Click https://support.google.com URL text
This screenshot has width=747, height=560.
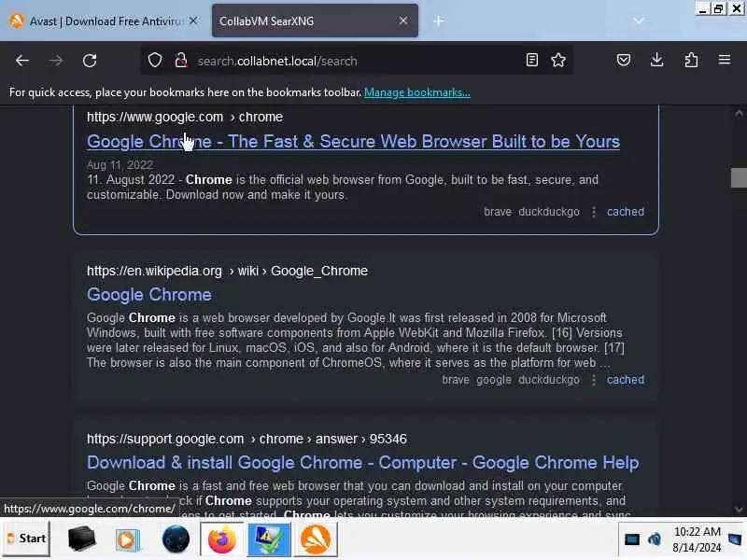pyautogui.click(x=165, y=439)
